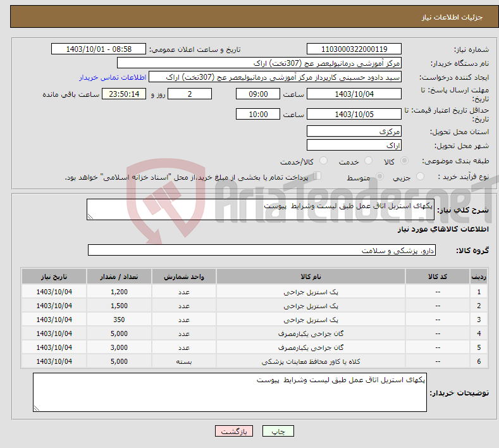Screen dimensions: 499x448
Task: Click the ردیف column header
Action: [479, 277]
